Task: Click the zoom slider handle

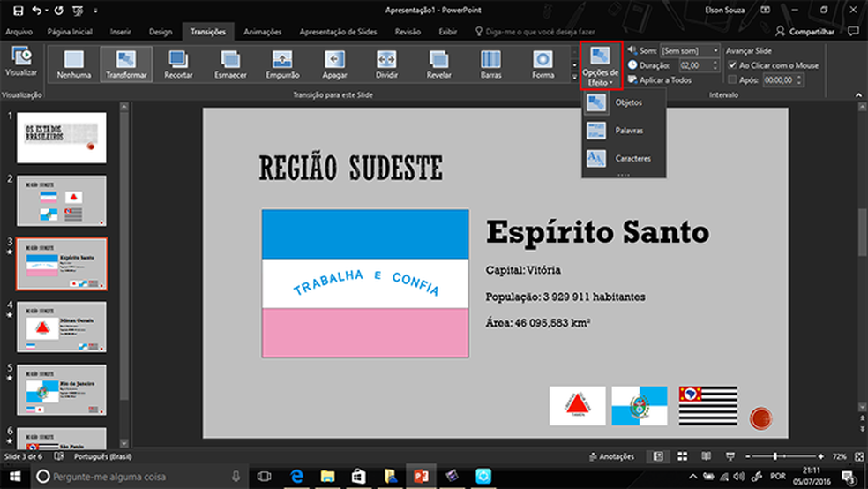Action: [x=775, y=456]
